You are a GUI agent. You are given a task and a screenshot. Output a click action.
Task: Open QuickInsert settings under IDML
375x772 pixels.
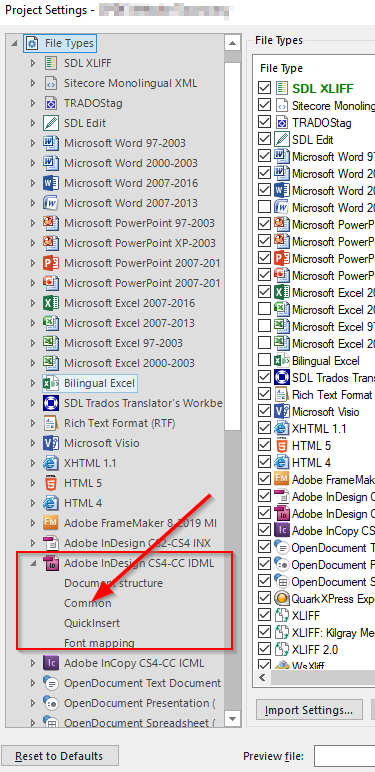pyautogui.click(x=92, y=623)
